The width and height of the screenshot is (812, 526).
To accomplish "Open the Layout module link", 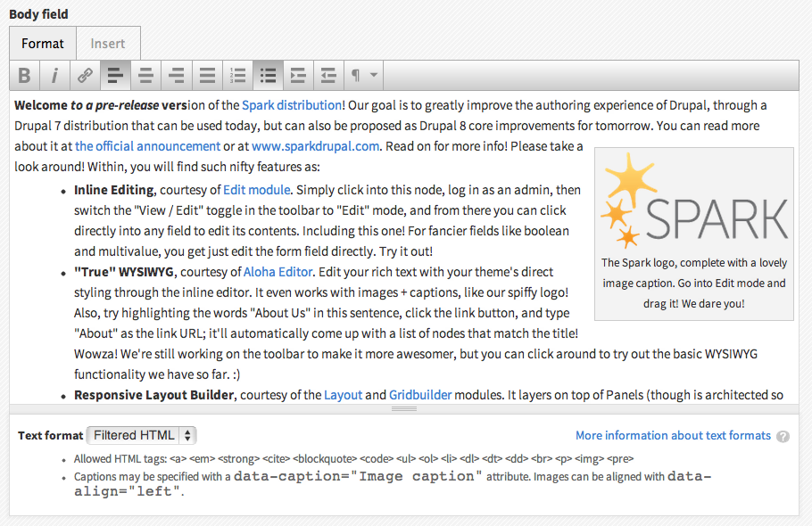I will [x=343, y=395].
